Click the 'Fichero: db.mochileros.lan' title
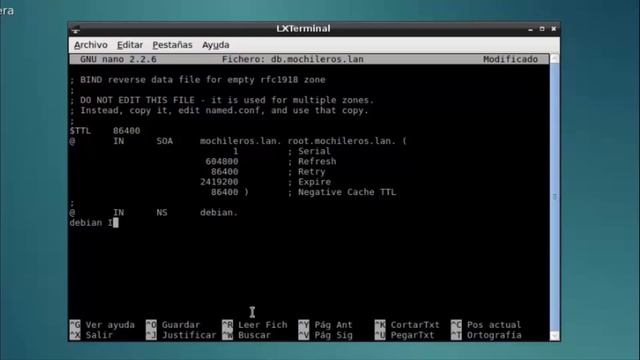Image resolution: width=640 pixels, height=360 pixels. [293, 59]
